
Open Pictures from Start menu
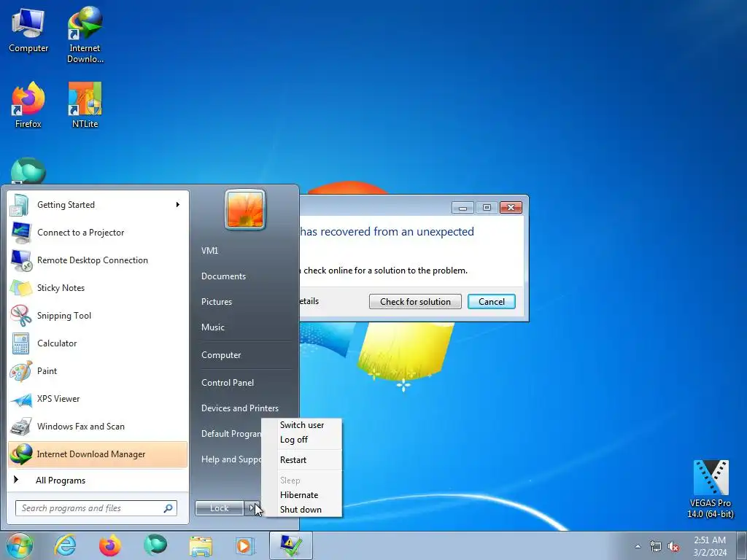click(216, 302)
